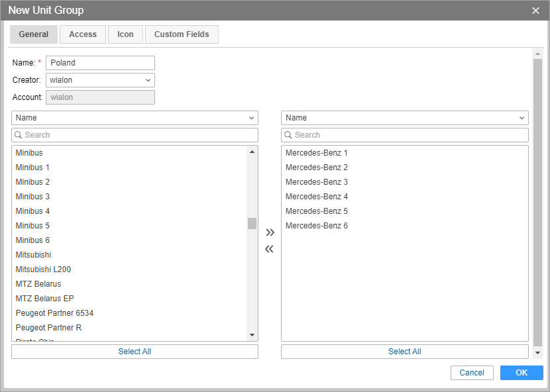
Task: Open the Icon tab
Action: [x=125, y=34]
